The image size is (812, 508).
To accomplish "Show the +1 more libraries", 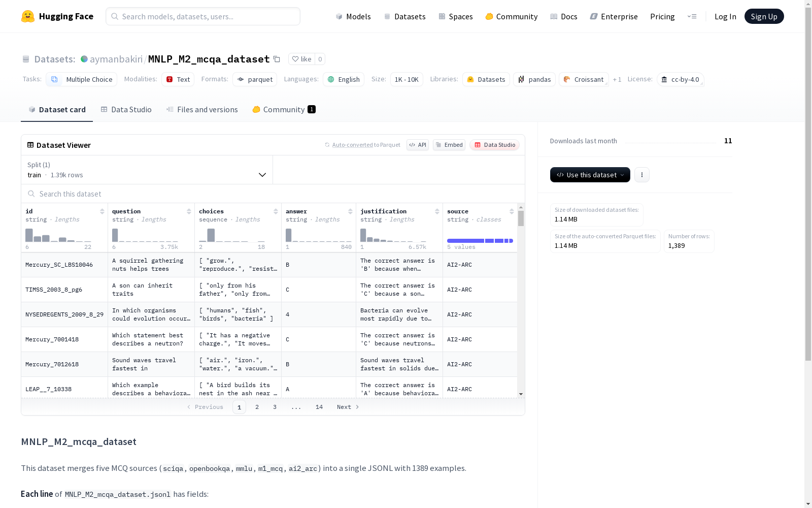I will pyautogui.click(x=617, y=79).
